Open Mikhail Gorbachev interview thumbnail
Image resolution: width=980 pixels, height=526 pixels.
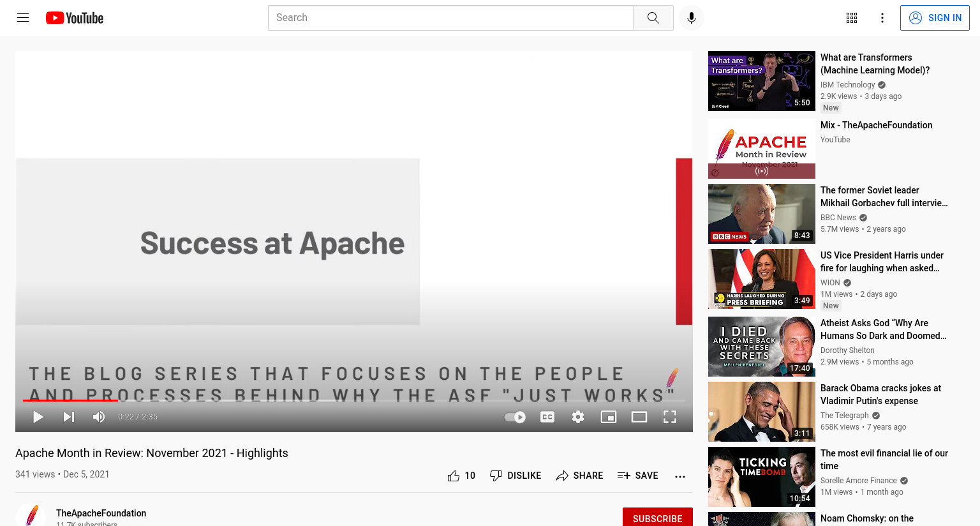[762, 214]
